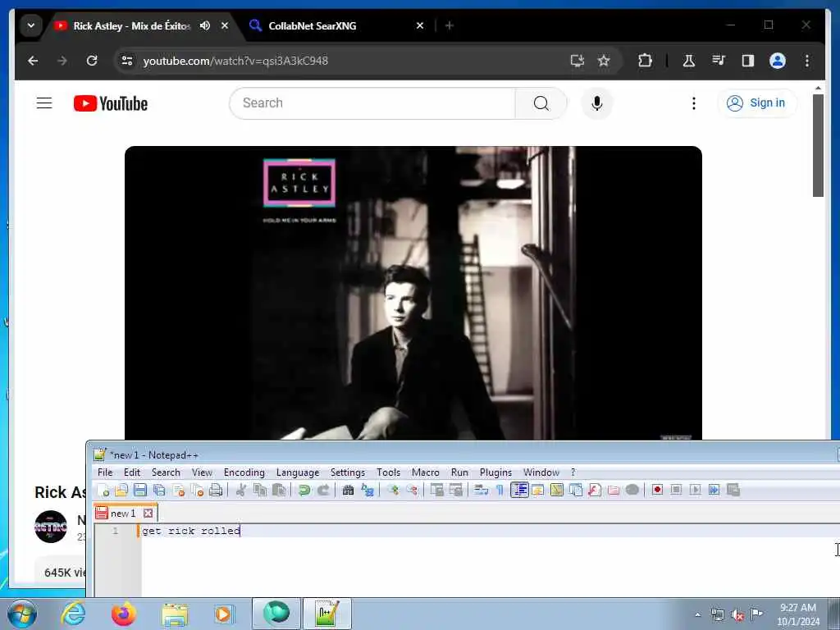The image size is (840, 630).
Task: Open the Settings menu in Notepad++
Action: [x=348, y=472]
